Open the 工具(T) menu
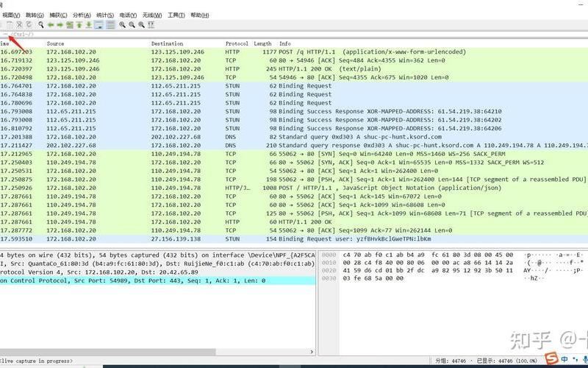The image size is (588, 368). [x=176, y=15]
